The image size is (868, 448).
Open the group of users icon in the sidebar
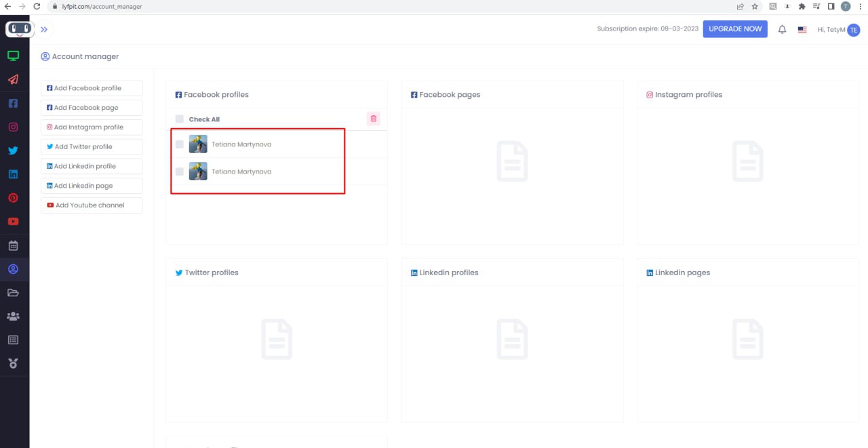click(x=13, y=316)
